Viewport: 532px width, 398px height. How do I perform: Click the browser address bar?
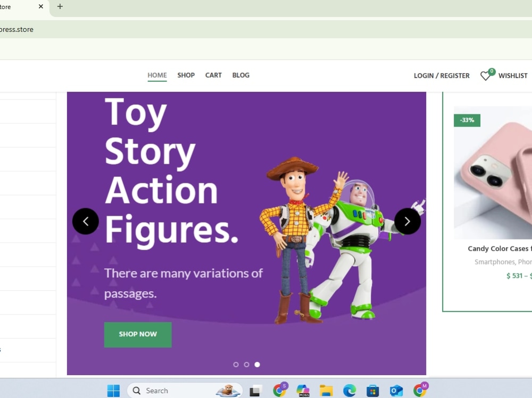[266, 29]
